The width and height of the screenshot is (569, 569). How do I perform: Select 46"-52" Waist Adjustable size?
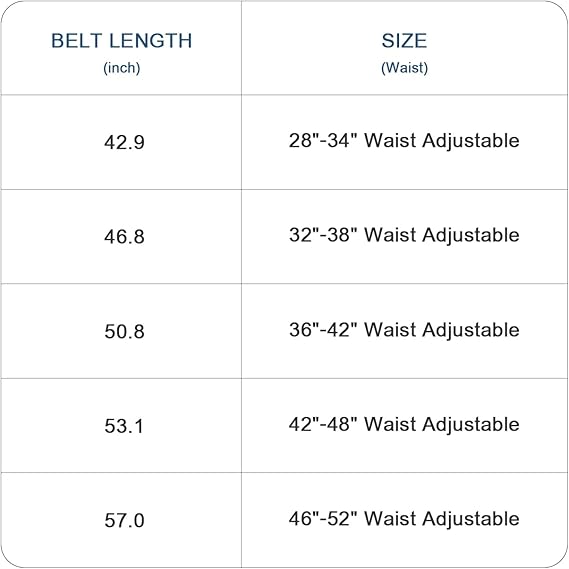pos(404,519)
